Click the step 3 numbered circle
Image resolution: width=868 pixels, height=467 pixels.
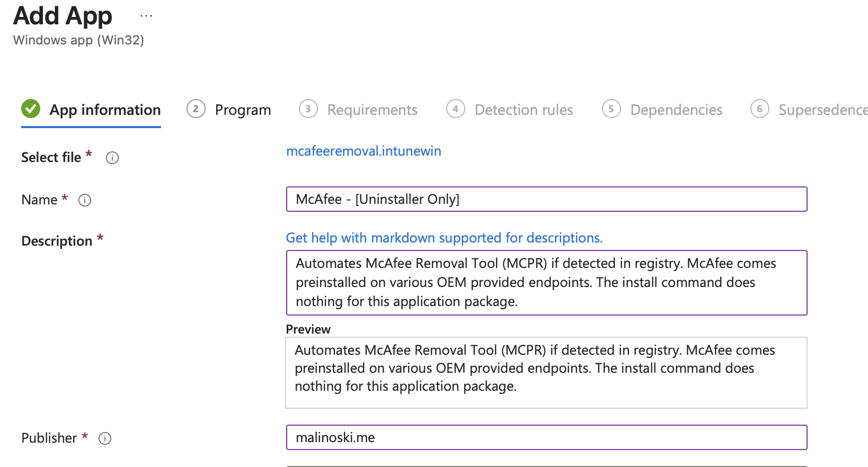308,109
